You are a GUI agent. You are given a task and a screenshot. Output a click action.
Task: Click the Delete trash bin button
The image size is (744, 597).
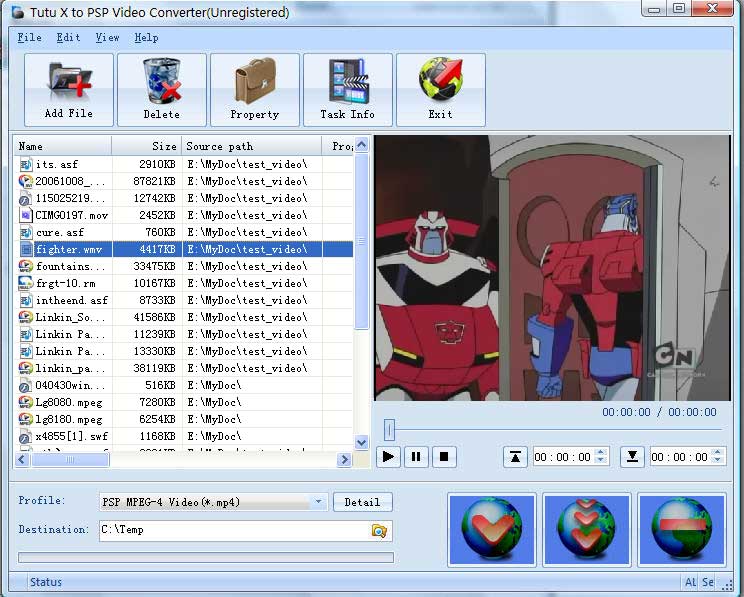[x=162, y=90]
